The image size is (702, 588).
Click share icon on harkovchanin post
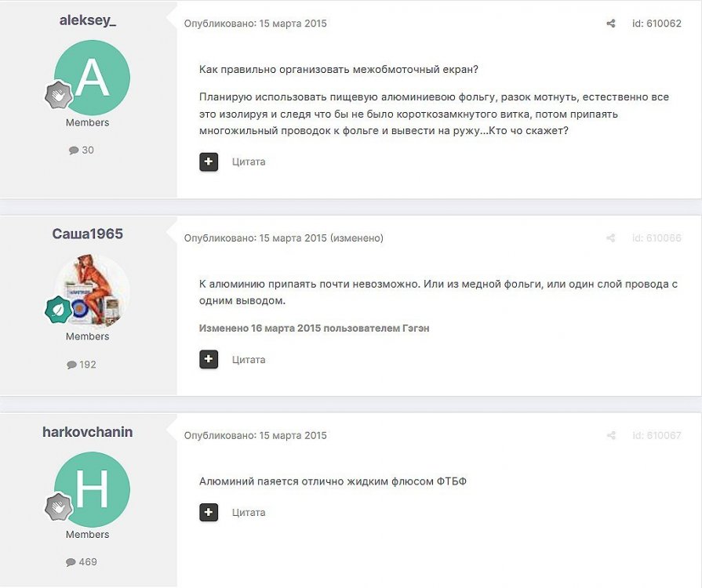[611, 435]
